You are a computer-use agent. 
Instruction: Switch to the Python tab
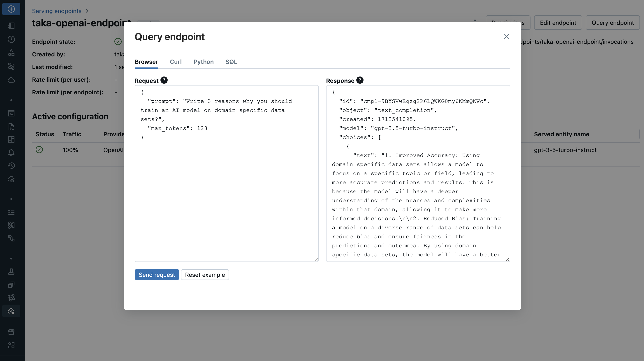click(x=204, y=62)
